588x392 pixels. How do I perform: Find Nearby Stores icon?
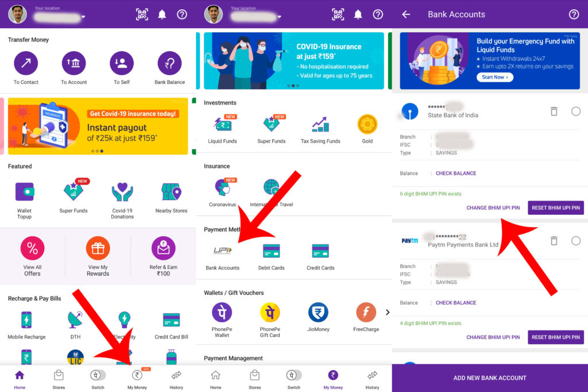(x=171, y=192)
